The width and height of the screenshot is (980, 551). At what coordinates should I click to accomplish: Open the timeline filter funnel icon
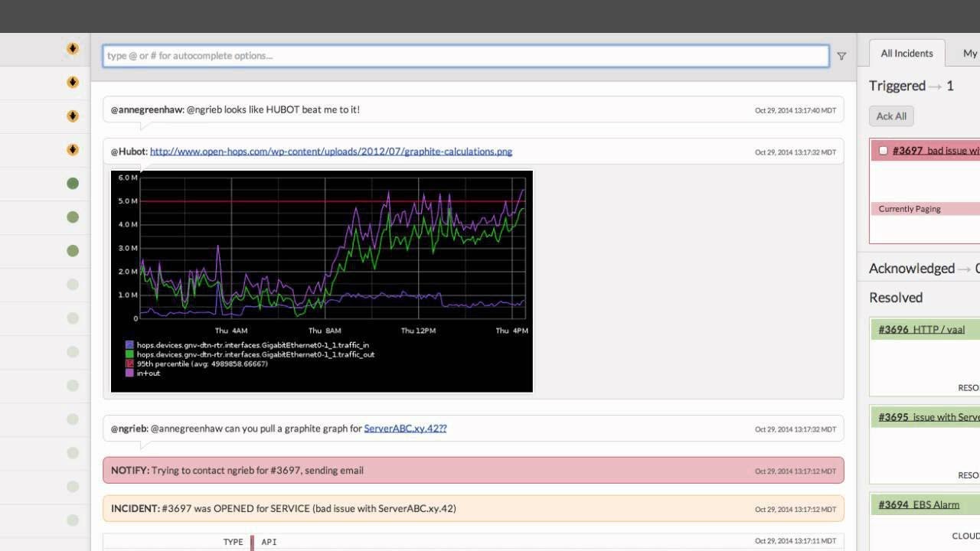(x=841, y=56)
